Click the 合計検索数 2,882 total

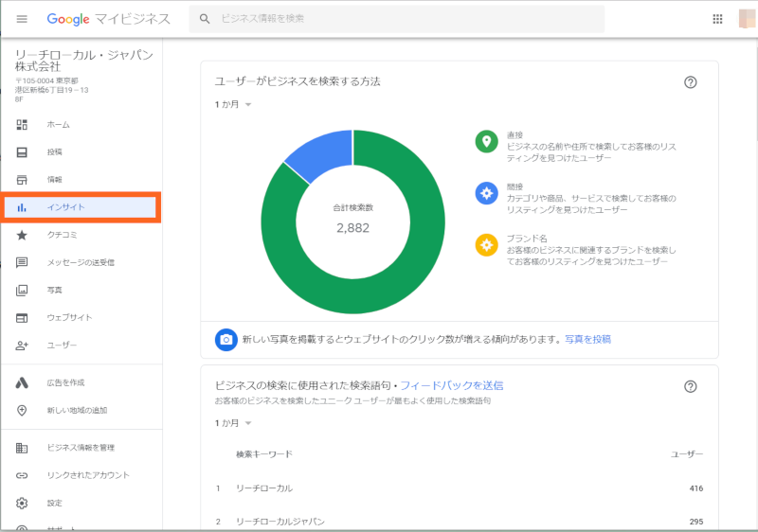coord(352,220)
